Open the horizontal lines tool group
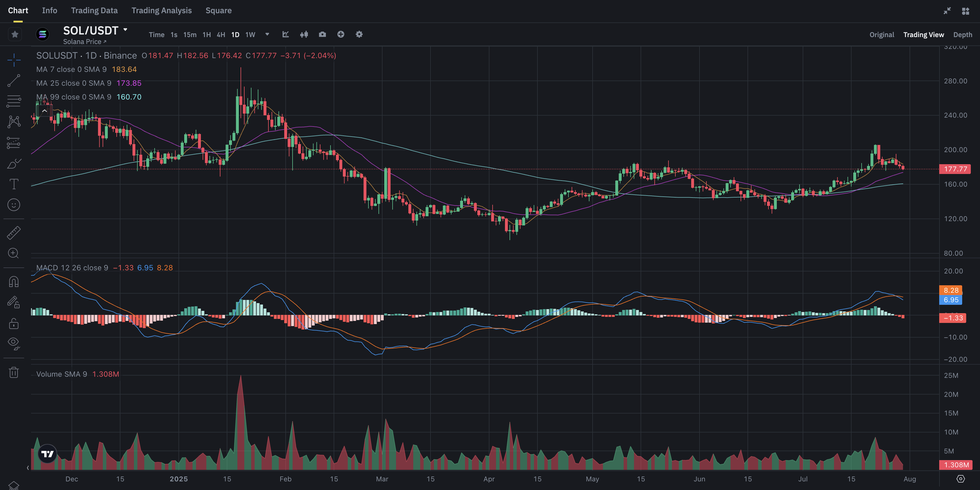The image size is (980, 490). [x=14, y=101]
